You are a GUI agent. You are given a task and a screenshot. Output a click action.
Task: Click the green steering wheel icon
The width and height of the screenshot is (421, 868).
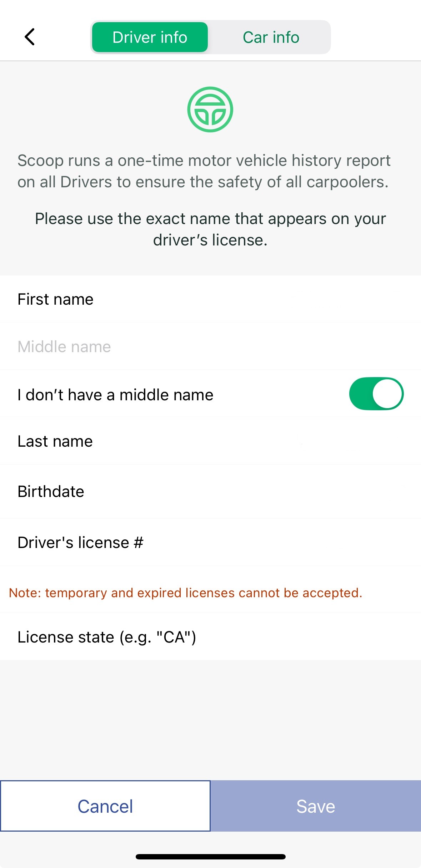210,110
